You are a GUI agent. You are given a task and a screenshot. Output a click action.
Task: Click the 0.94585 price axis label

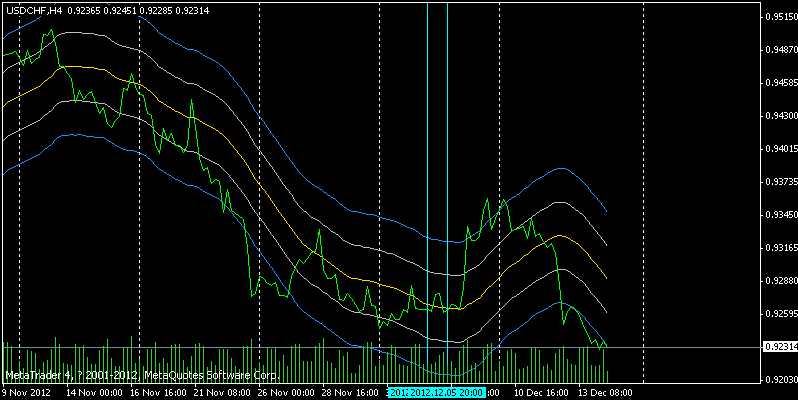pyautogui.click(x=781, y=83)
